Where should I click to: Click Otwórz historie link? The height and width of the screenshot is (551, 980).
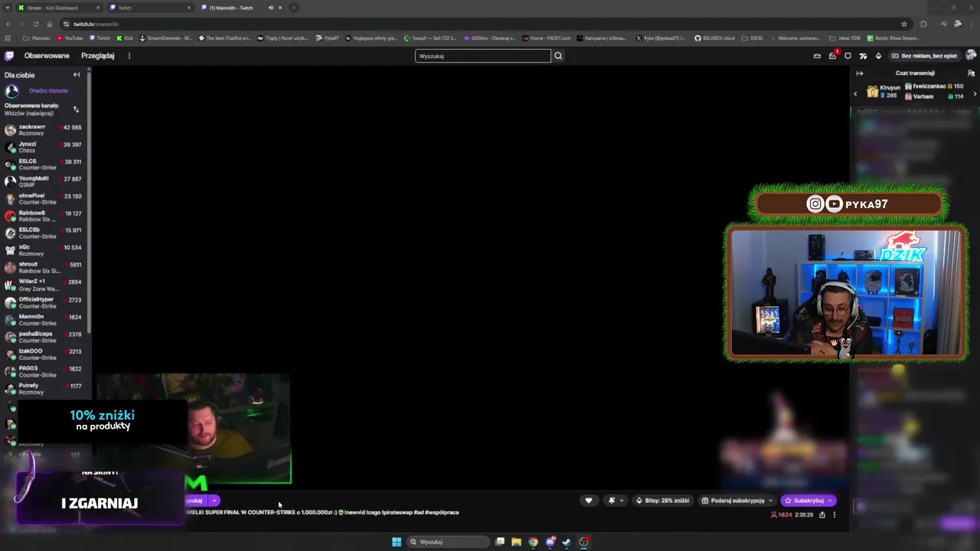(x=48, y=90)
